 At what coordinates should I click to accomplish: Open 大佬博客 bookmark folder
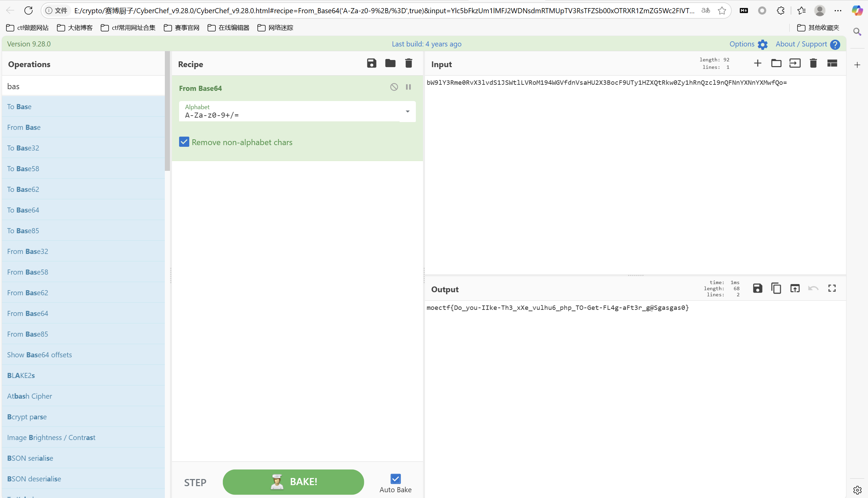click(x=74, y=28)
